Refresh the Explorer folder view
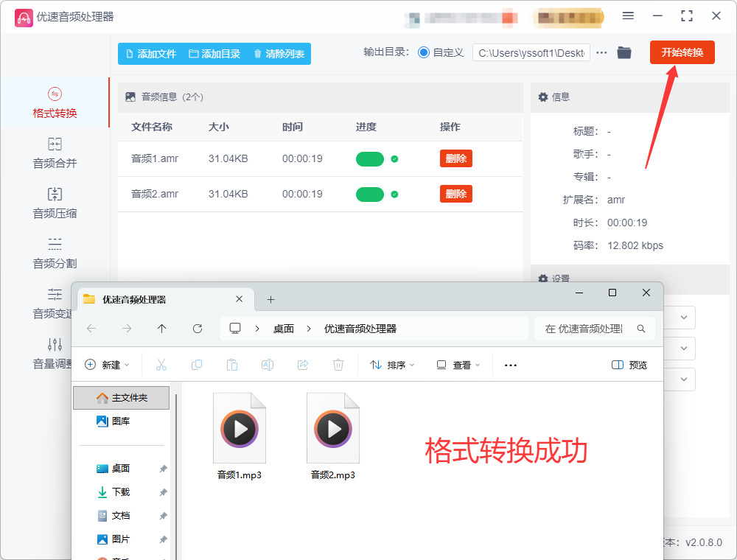737x560 pixels. (198, 329)
